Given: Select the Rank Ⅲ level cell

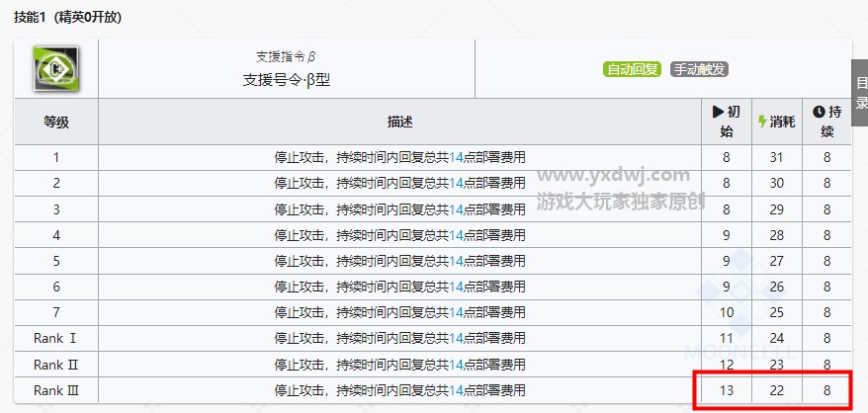Looking at the screenshot, I should [x=56, y=389].
